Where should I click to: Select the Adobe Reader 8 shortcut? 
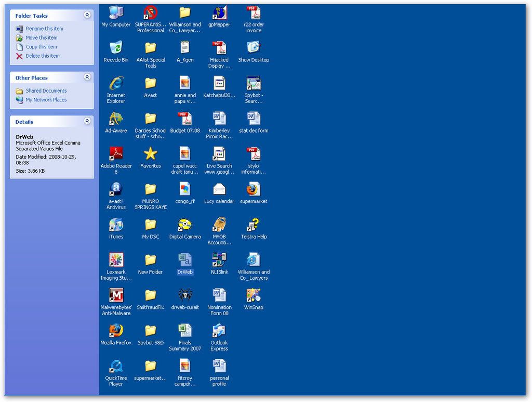116,154
